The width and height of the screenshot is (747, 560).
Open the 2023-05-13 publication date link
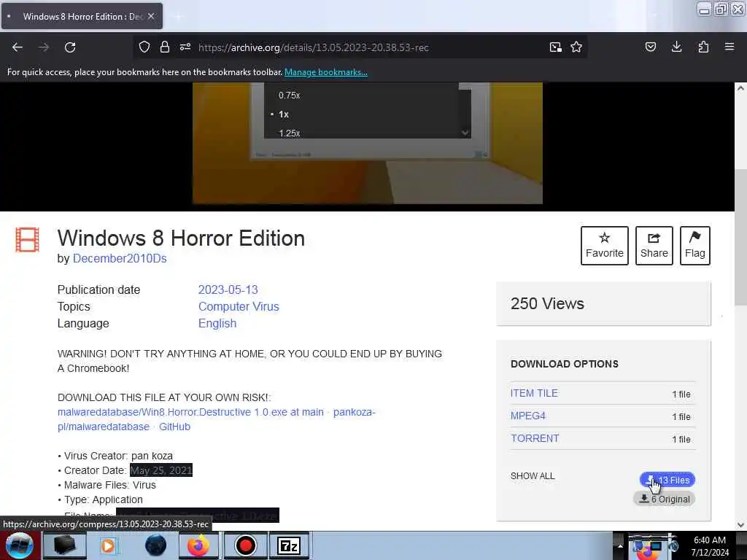tap(228, 290)
